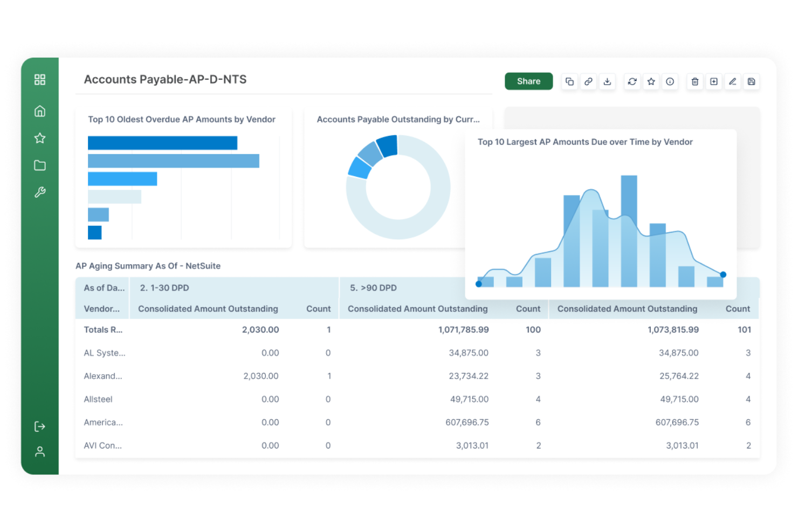The width and height of the screenshot is (798, 532).
Task: Copy the shareable link icon
Action: coord(588,81)
